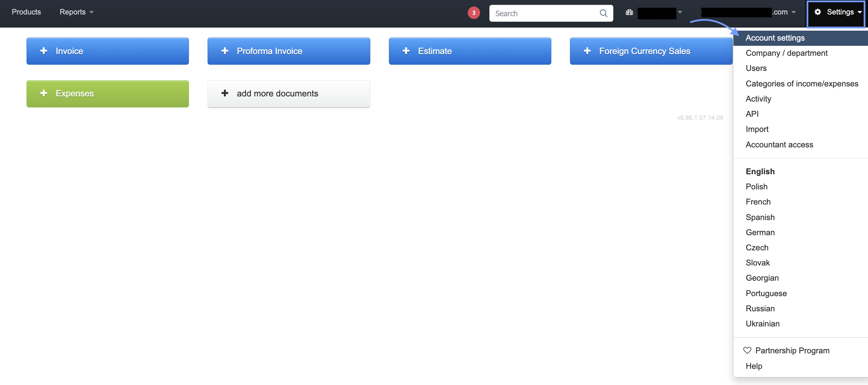Click plus icon on Expenses button
This screenshot has height=385, width=868.
pyautogui.click(x=44, y=93)
